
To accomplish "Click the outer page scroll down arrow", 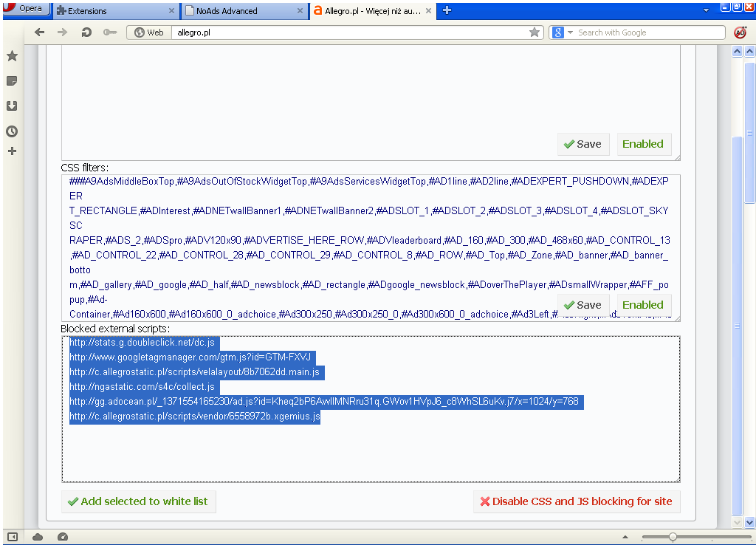I will pyautogui.click(x=750, y=522).
